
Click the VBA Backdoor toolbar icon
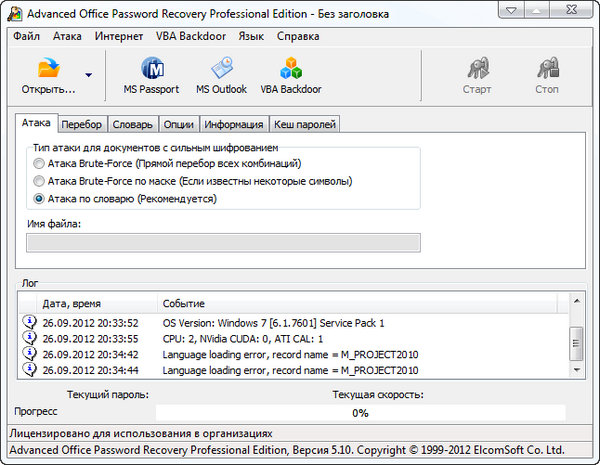[290, 70]
